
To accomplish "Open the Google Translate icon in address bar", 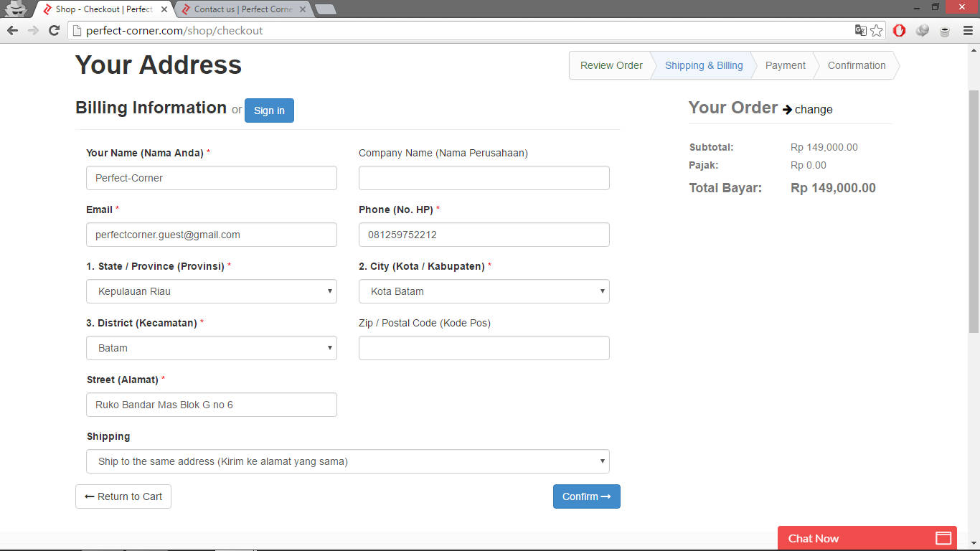I will pyautogui.click(x=861, y=30).
